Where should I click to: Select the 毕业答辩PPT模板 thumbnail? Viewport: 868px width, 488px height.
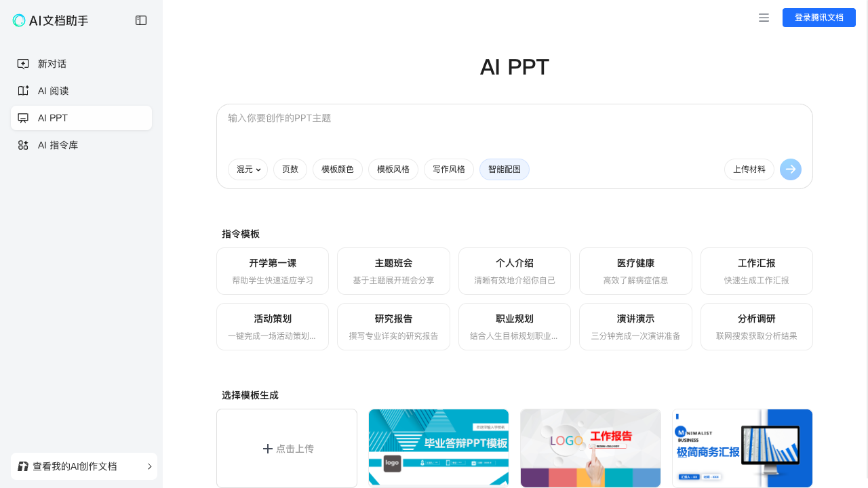[438, 448]
